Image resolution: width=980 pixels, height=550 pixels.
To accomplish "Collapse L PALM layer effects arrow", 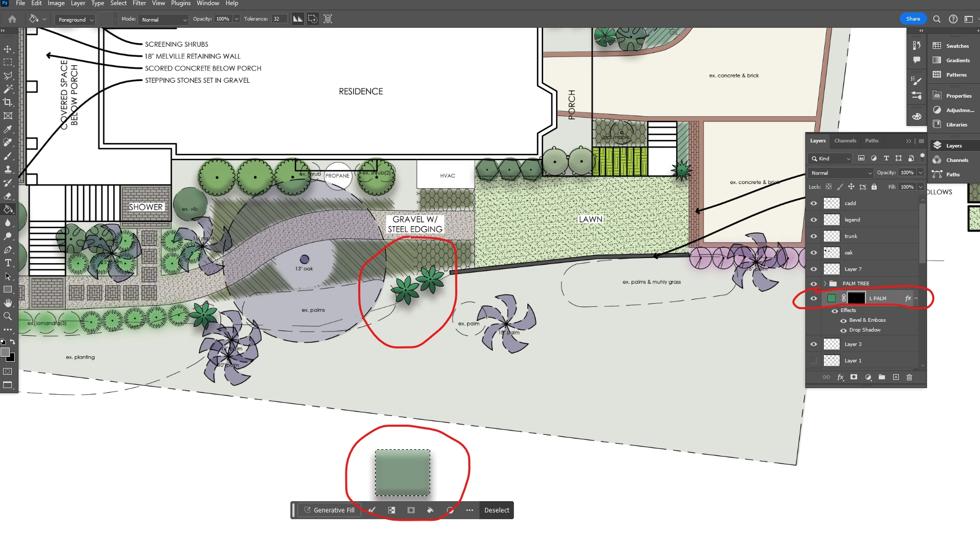I will [916, 298].
